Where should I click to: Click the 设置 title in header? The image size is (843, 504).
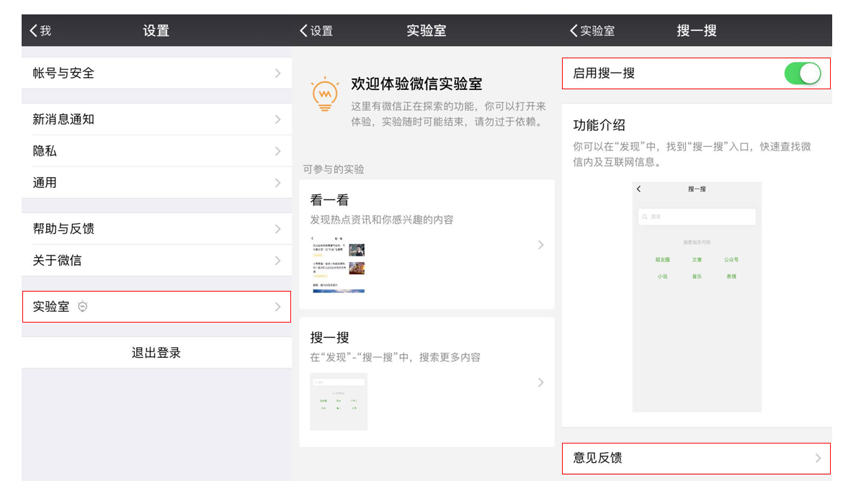(x=156, y=31)
